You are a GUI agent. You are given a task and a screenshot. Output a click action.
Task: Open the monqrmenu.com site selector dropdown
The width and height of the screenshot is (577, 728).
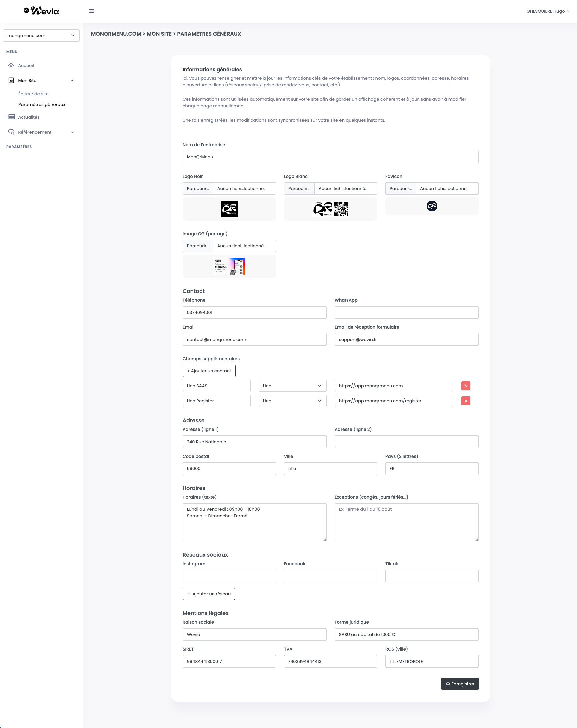click(x=41, y=35)
